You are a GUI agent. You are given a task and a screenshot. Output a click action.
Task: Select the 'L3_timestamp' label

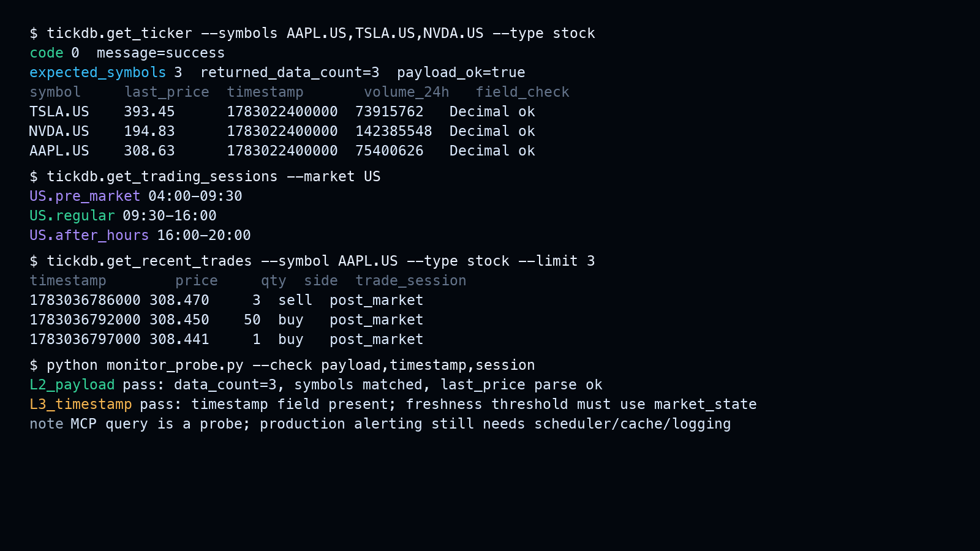81,405
